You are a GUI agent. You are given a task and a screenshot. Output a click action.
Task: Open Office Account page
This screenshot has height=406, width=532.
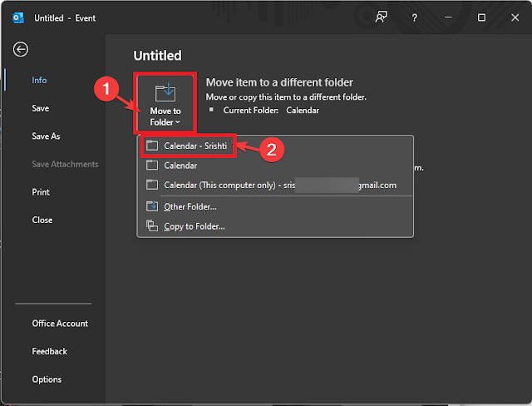click(x=60, y=324)
